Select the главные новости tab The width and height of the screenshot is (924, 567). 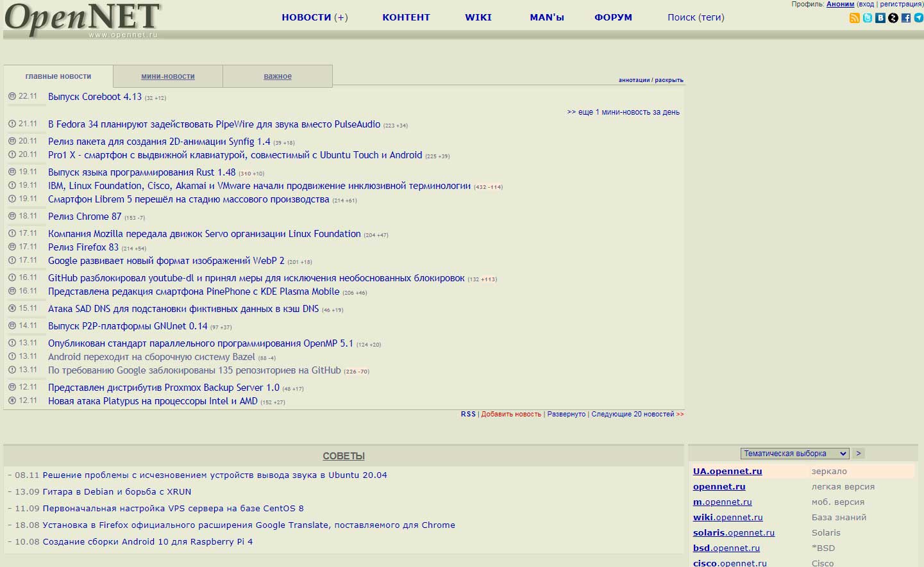point(58,76)
